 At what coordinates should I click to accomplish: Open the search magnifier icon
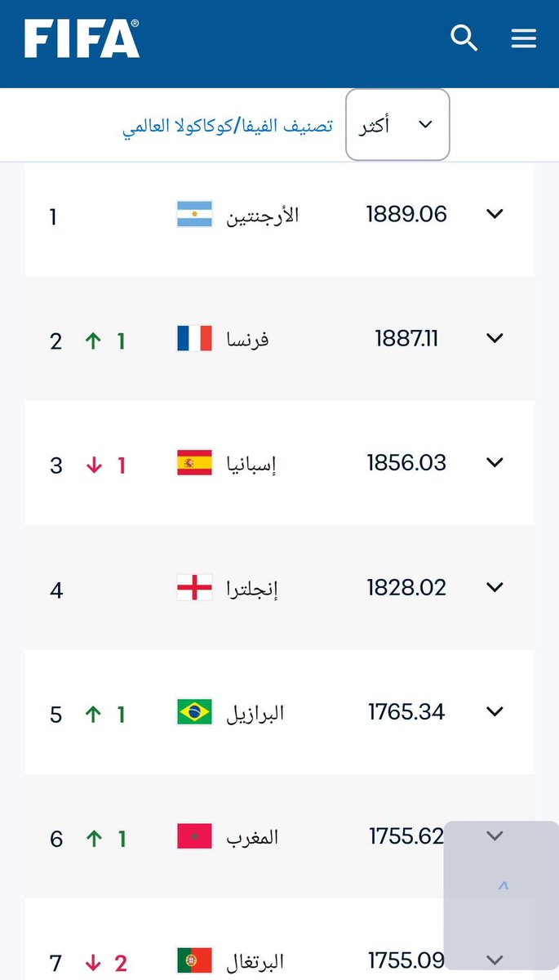[x=464, y=38]
